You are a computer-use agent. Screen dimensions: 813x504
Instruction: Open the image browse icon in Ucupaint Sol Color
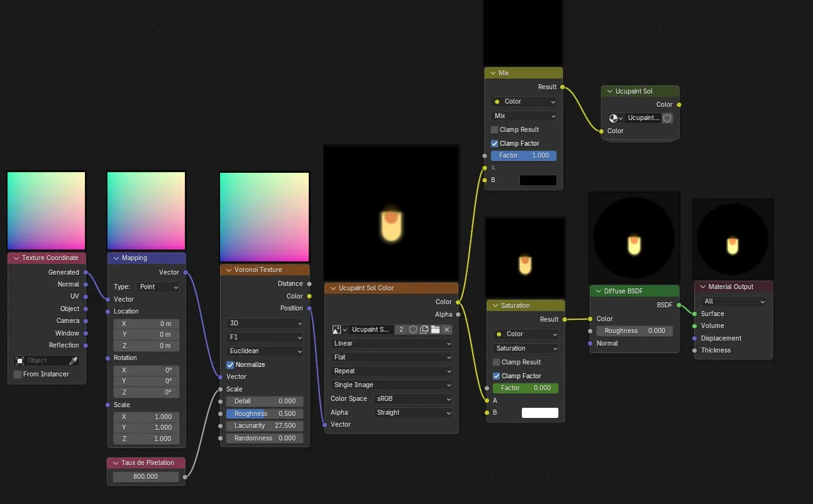[340, 329]
